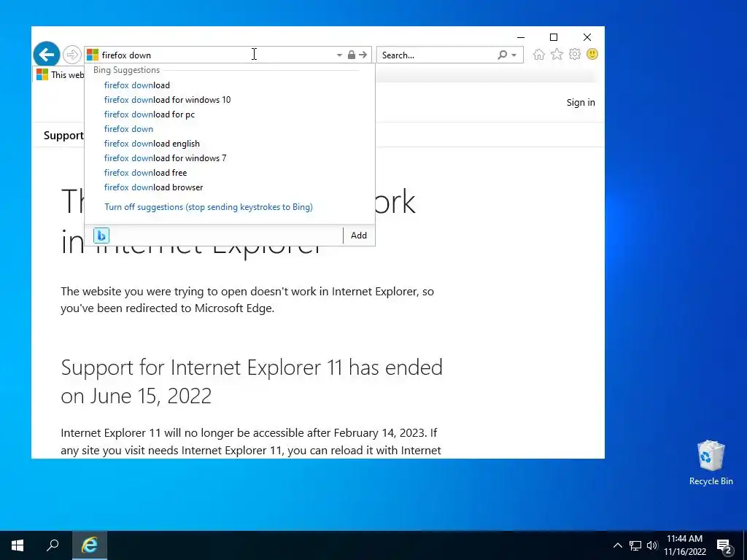Click the magnifier search icon in Search box

click(x=502, y=55)
